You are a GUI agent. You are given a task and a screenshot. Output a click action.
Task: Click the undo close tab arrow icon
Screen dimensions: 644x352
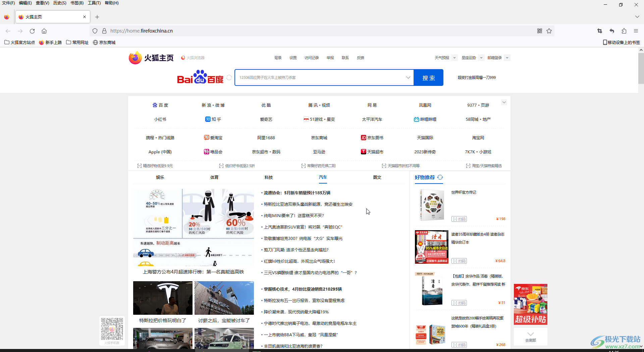612,31
